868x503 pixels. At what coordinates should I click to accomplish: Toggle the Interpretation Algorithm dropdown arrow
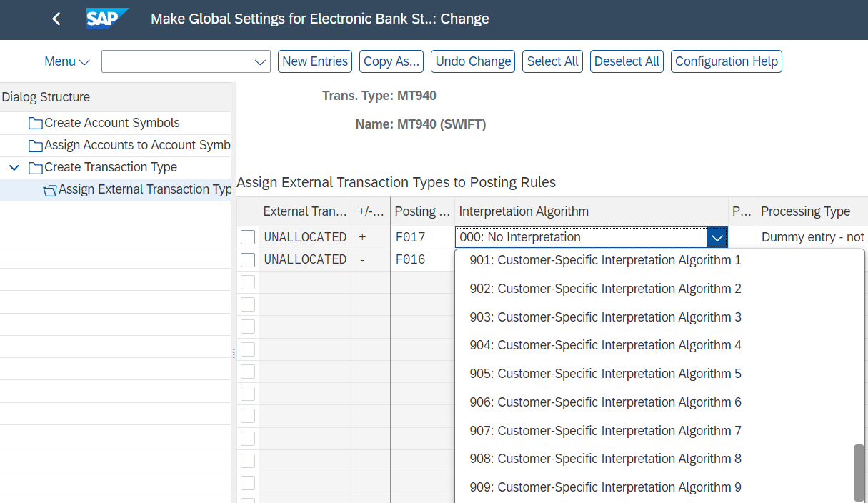[x=717, y=237]
